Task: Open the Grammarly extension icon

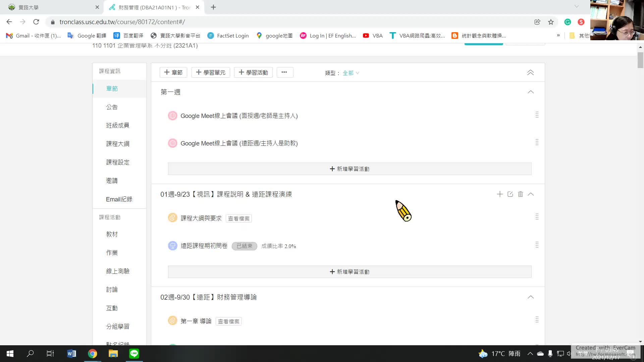Action: 568,22
